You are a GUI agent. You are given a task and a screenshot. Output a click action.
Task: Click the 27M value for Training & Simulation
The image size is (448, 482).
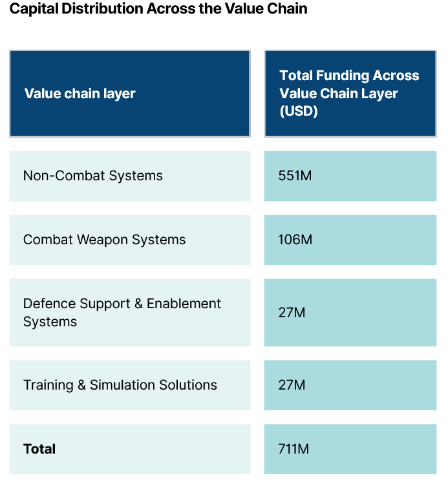[x=292, y=385]
